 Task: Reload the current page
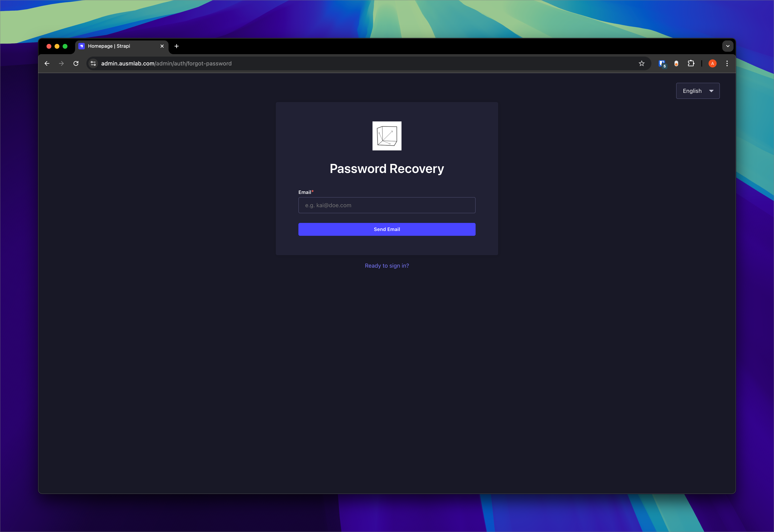click(x=76, y=63)
